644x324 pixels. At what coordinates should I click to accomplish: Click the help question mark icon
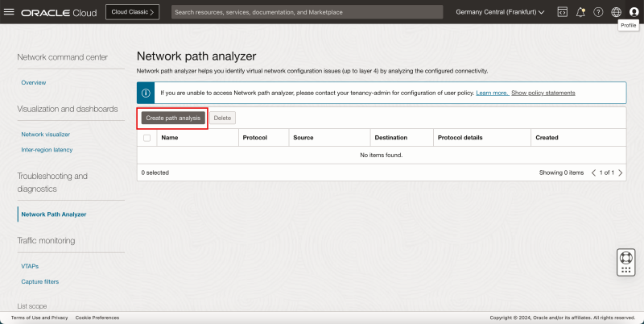[598, 12]
